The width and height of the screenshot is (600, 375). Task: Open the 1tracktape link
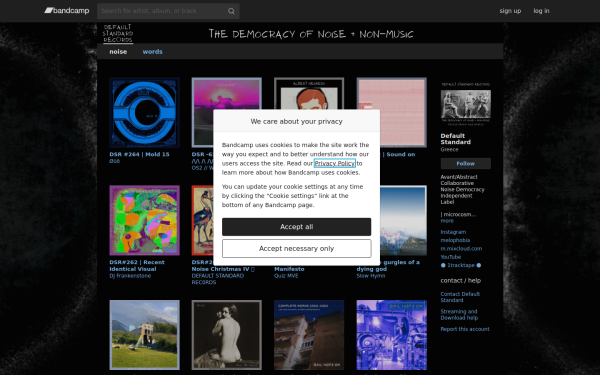(461, 265)
